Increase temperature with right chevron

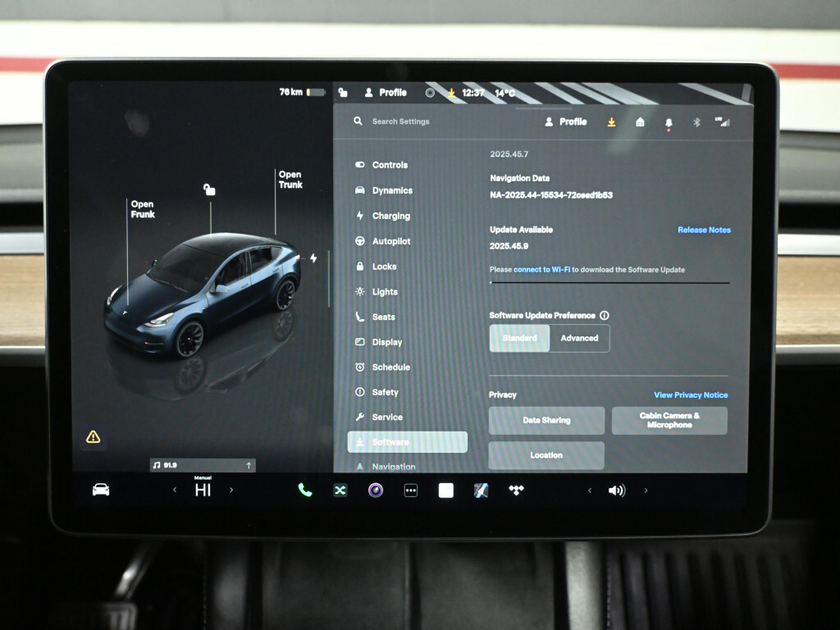click(x=231, y=491)
